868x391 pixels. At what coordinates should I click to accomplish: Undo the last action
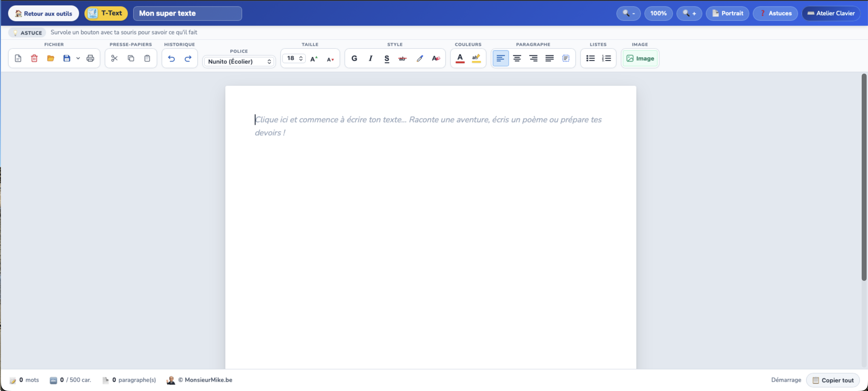[171, 58]
